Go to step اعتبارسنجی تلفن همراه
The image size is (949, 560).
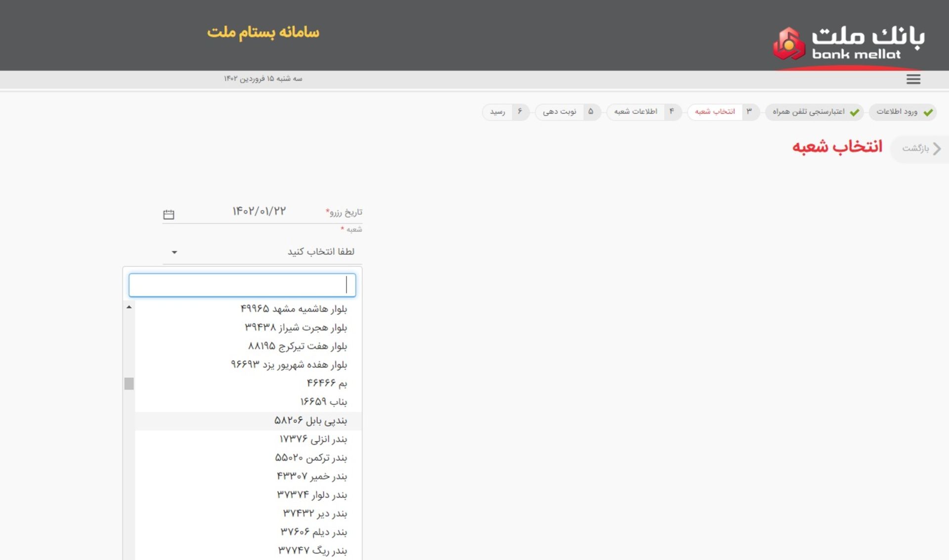tap(815, 112)
